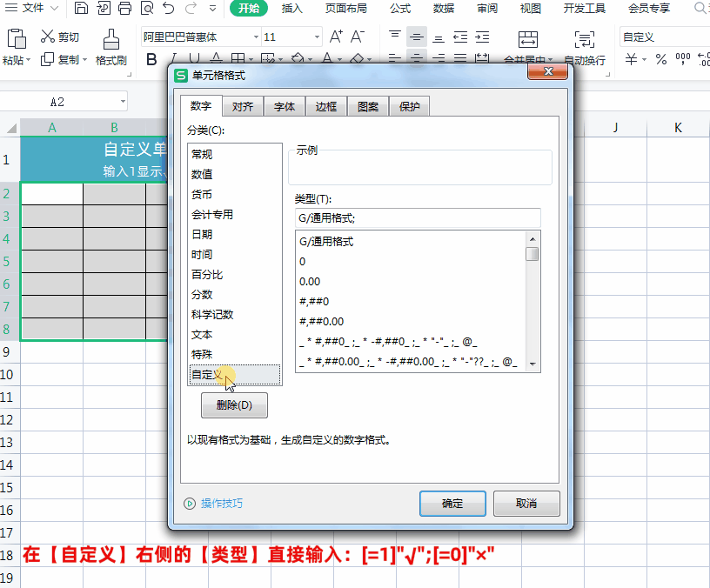This screenshot has width=710, height=588.
Task: Switch to the 对齐 tab in dialog
Action: 243,106
